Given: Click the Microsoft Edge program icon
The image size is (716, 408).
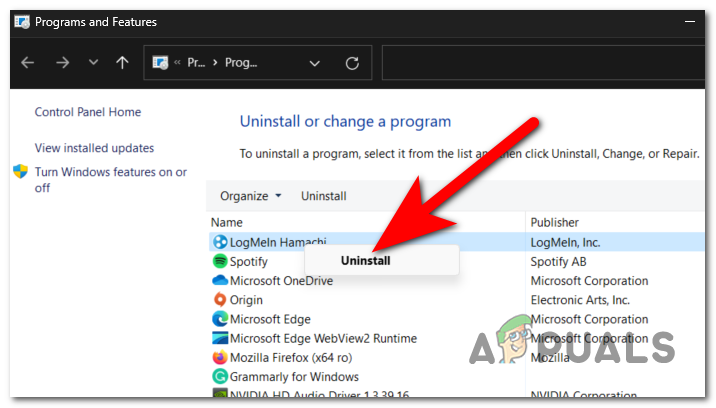Looking at the screenshot, I should pos(220,319).
